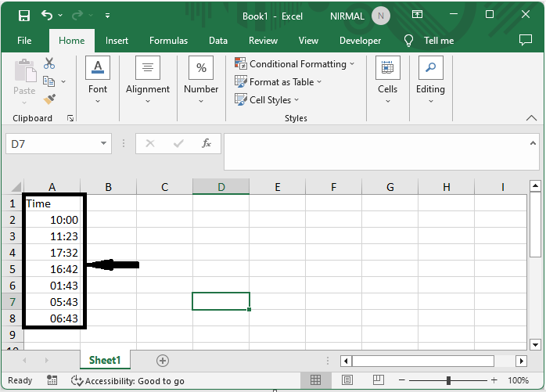This screenshot has height=392, width=546.
Task: Switch to Page Layout view
Action: pyautogui.click(x=347, y=379)
